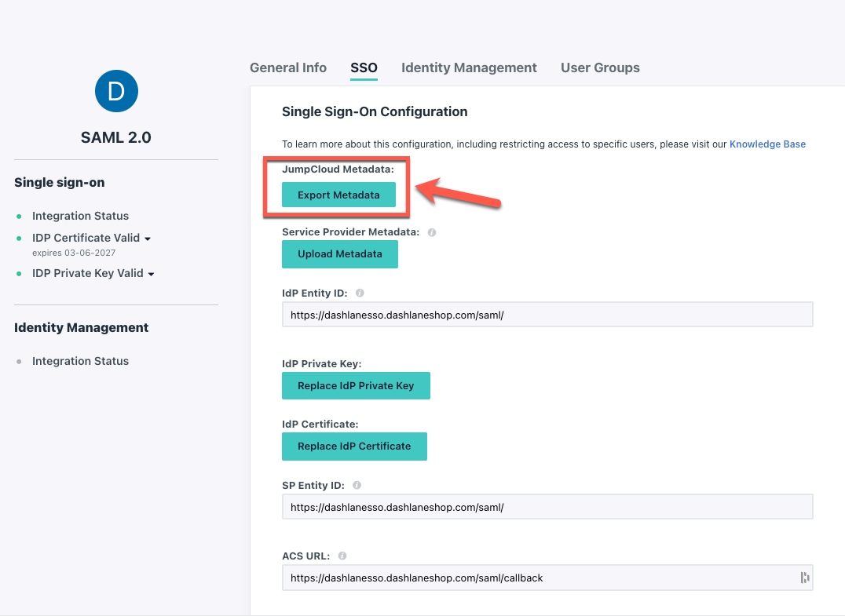845x616 pixels.
Task: Click green status dot beside IDP Certificate Valid
Action: point(19,238)
